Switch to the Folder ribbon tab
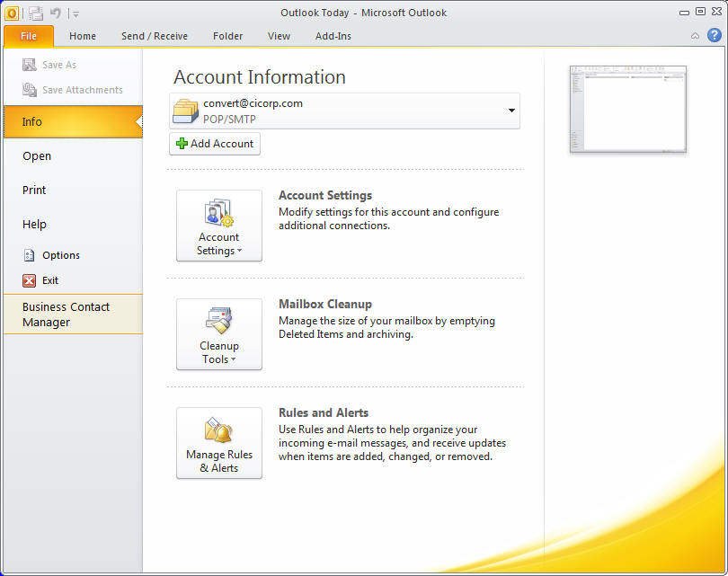The height and width of the screenshot is (576, 728). click(227, 36)
